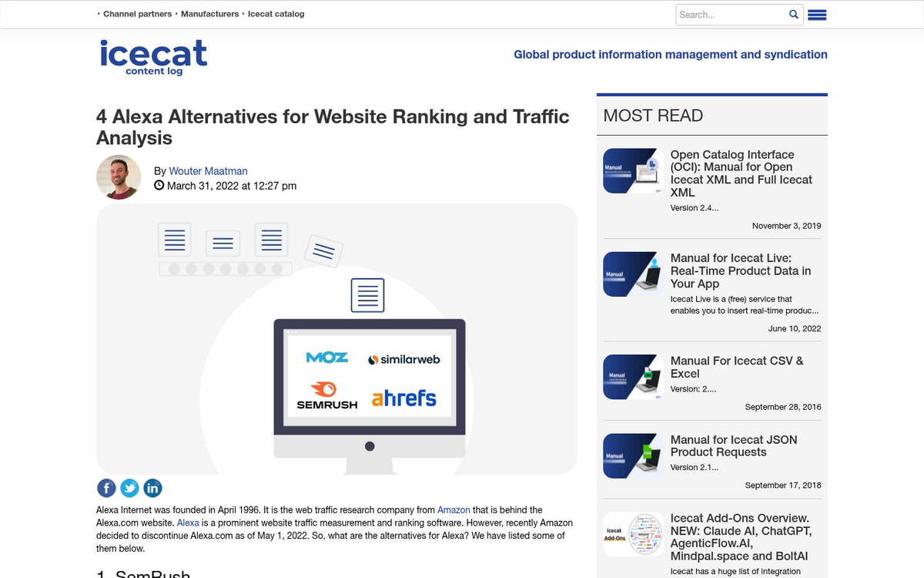
Task: Open the Manual For Icecat CSV & Excel article
Action: (736, 367)
